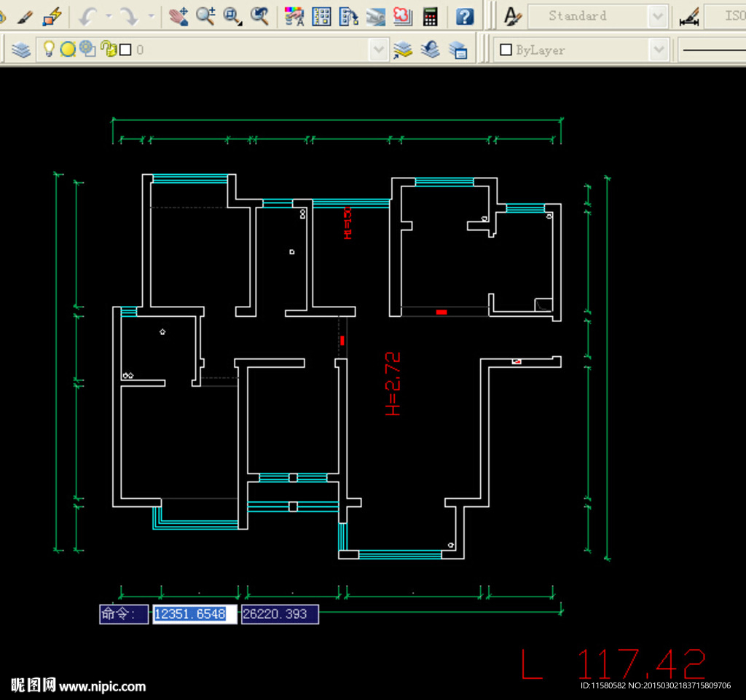Expand the Standard text style dropdown
This screenshot has width=746, height=700.
pyautogui.click(x=658, y=17)
